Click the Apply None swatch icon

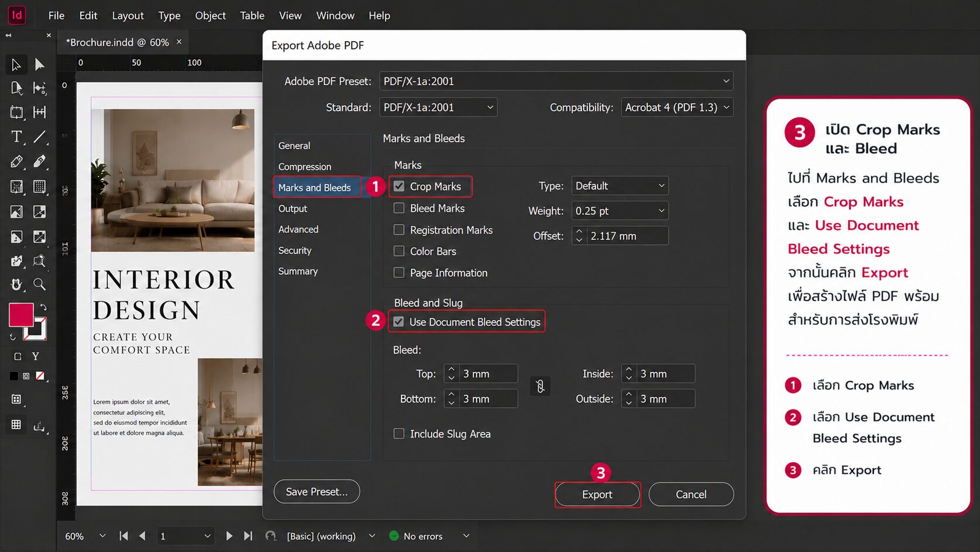point(40,376)
